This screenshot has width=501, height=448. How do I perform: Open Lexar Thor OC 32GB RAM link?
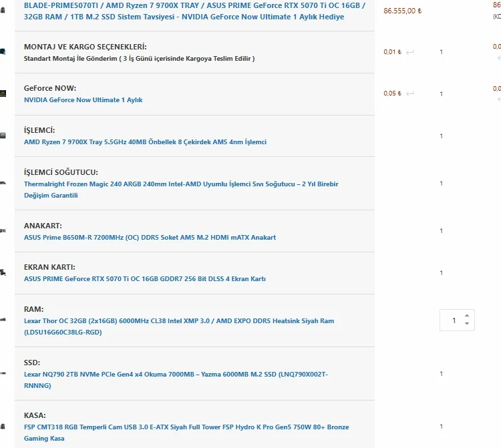179,326
